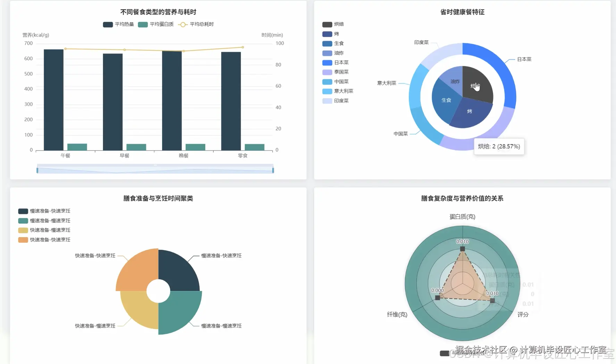Click the 快速准备-快速烹饪 legend marker
Image resolution: width=616 pixels, height=364 pixels.
click(23, 239)
